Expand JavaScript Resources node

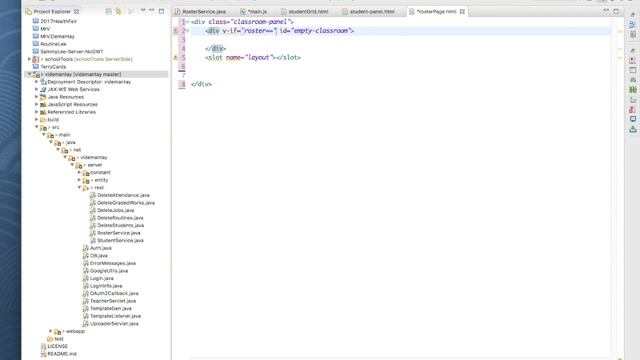tap(36, 104)
